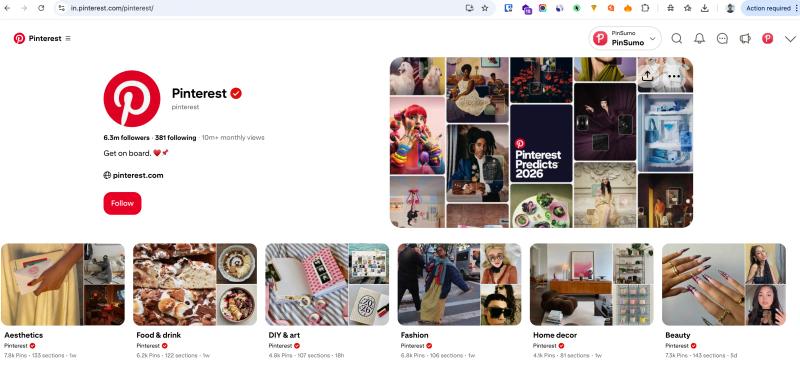Follow the Pinterest account
The image size is (800, 368).
pyautogui.click(x=122, y=203)
